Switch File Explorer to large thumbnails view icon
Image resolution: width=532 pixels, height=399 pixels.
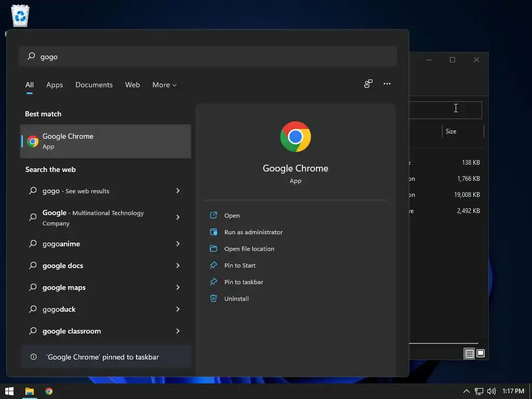click(x=481, y=353)
